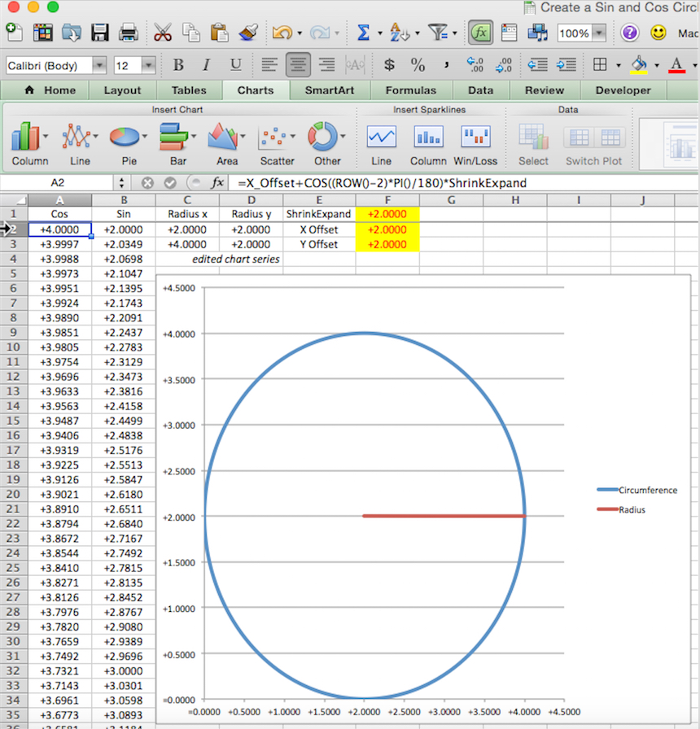
Task: Click the Borders grid icon
Action: [600, 65]
